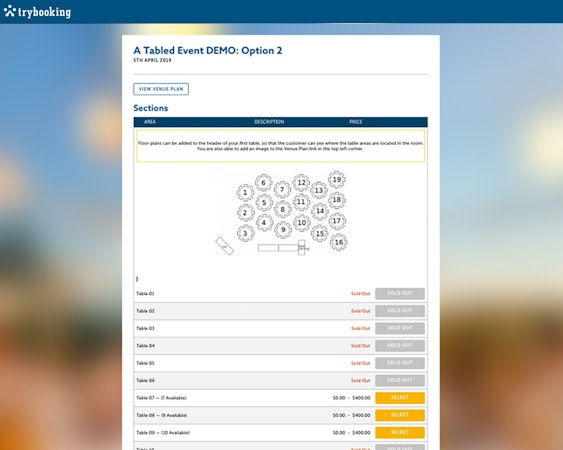This screenshot has width=563, height=450.
Task: Click the event title heading
Action: pyautogui.click(x=208, y=51)
